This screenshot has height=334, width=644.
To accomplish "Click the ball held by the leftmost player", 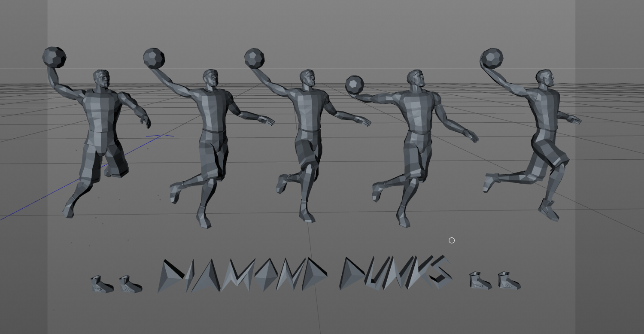I will point(54,57).
